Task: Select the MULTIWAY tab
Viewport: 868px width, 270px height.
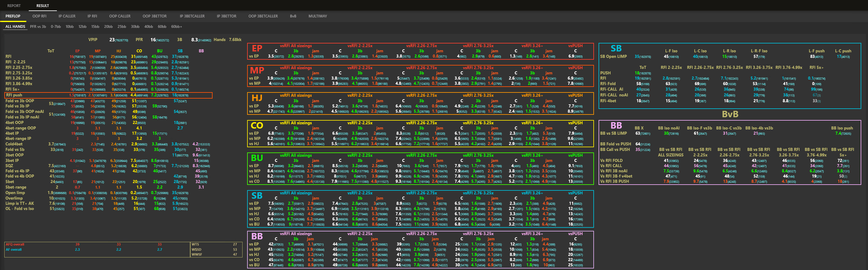Action: (317, 16)
